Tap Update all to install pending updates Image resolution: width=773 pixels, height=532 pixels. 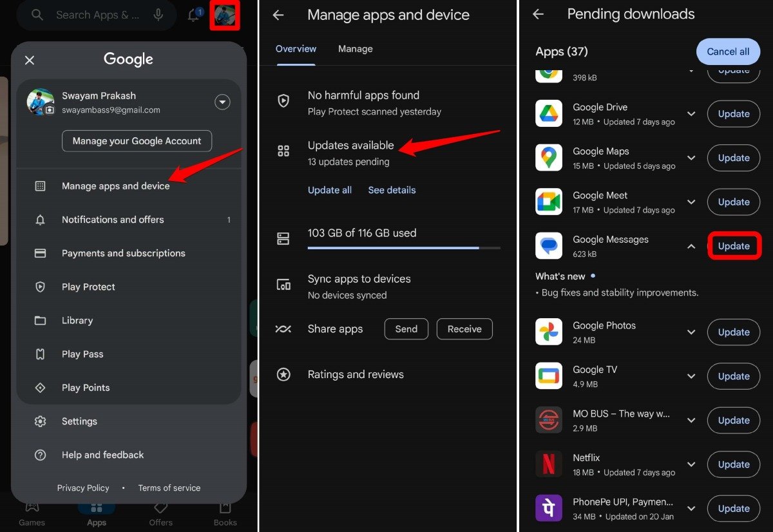[330, 190]
